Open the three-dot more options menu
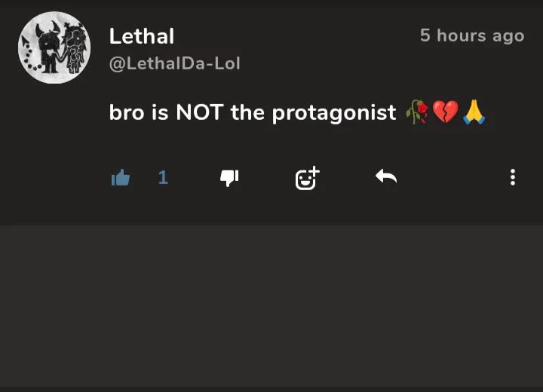 click(x=513, y=177)
